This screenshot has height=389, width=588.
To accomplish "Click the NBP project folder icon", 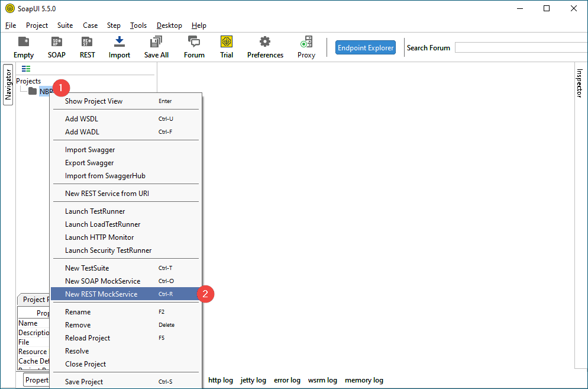I will [33, 91].
